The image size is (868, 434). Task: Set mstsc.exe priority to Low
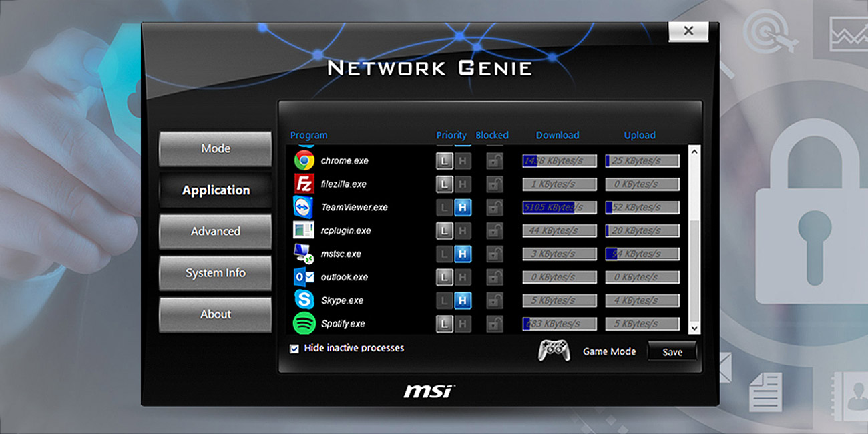tap(445, 254)
